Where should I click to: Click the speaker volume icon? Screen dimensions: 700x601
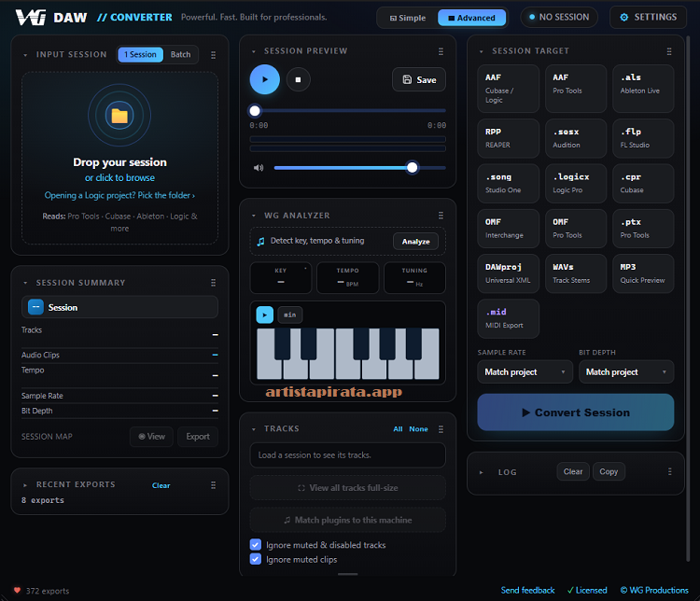[x=259, y=168]
